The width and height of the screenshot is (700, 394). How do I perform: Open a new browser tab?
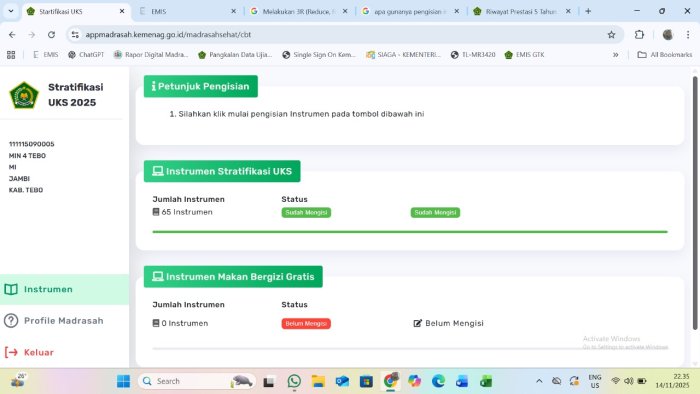[588, 11]
